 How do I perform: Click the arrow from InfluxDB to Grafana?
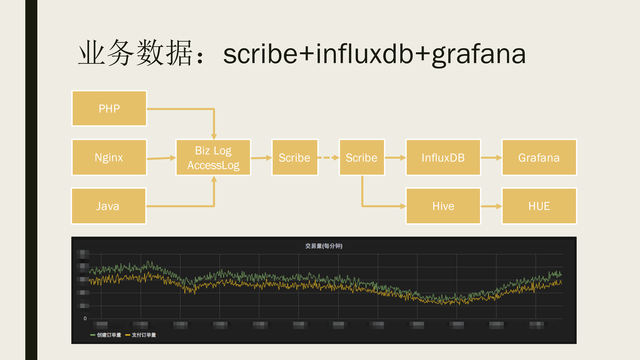tap(491, 158)
